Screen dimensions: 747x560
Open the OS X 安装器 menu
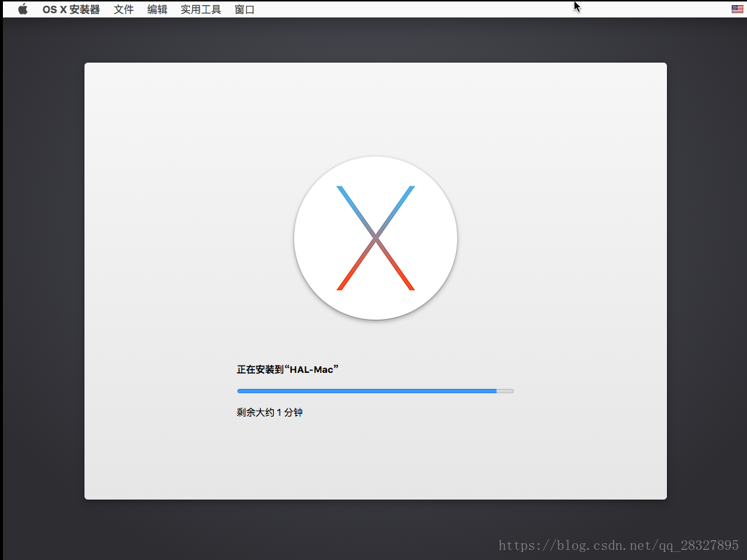point(71,9)
